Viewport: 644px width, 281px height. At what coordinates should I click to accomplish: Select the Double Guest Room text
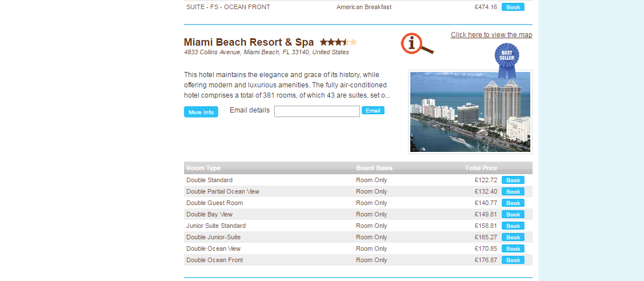pos(214,203)
